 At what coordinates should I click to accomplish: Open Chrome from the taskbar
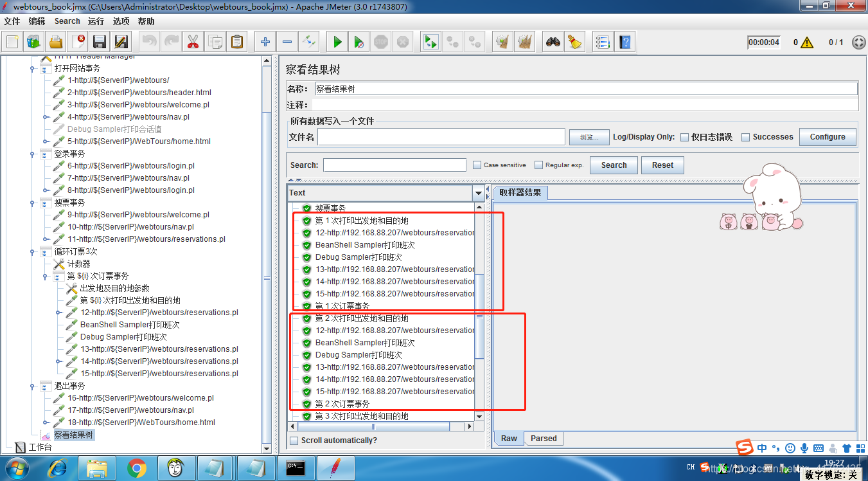(136, 467)
